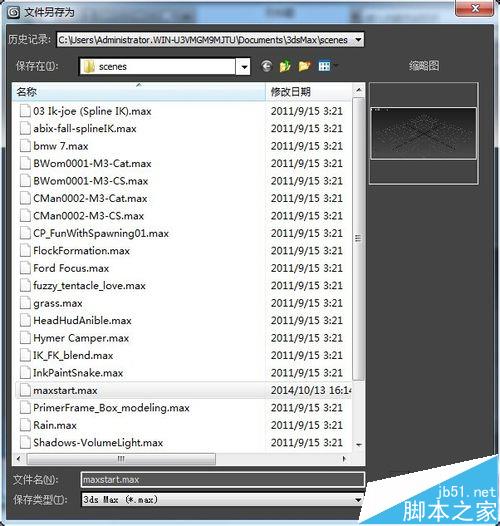This screenshot has width=500, height=526.
Task: Click the 2014/10/13 date of maxstart.max
Action: coord(311,390)
